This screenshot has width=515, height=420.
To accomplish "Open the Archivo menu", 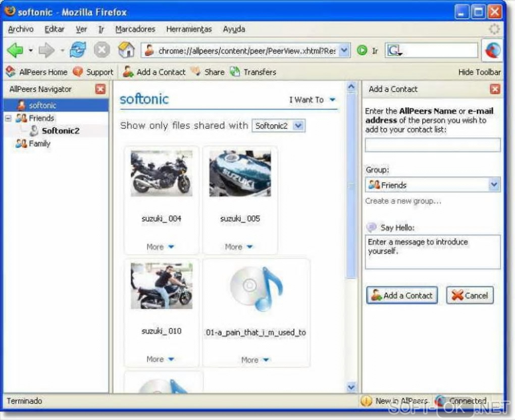I will (x=21, y=29).
